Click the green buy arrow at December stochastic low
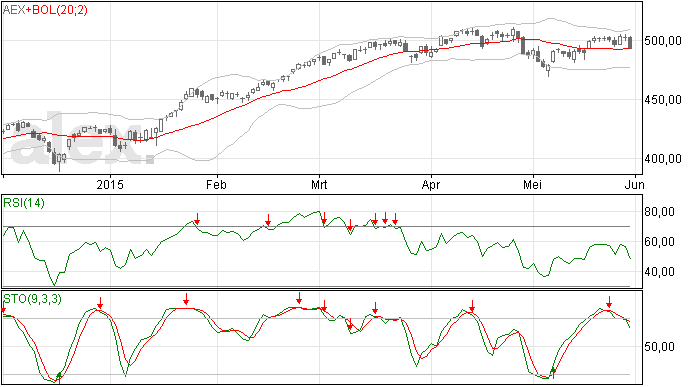The height and width of the screenshot is (387, 690). click(x=59, y=377)
